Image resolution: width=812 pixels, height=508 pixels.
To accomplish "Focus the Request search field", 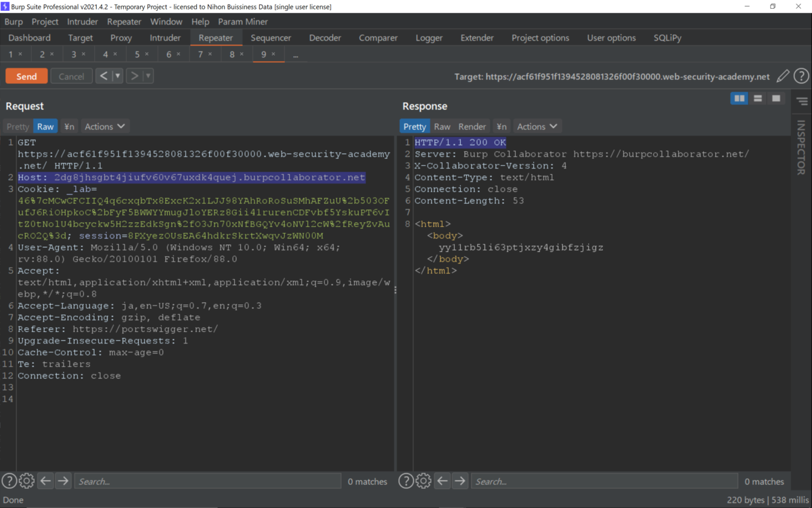I will point(207,481).
